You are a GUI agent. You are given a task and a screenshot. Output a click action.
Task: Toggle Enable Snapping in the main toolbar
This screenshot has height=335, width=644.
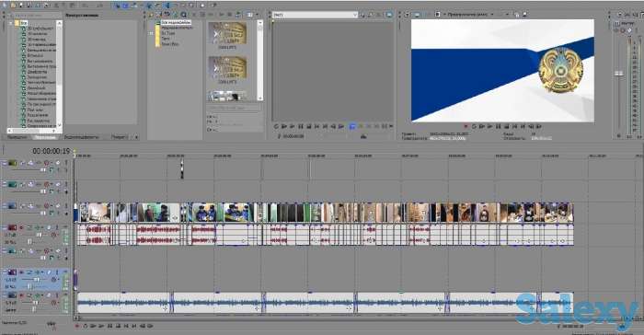118,5
